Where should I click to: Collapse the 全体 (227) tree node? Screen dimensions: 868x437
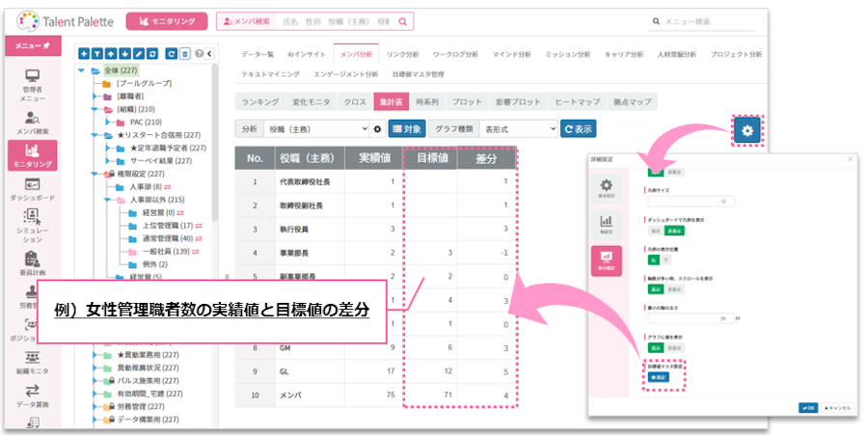82,70
